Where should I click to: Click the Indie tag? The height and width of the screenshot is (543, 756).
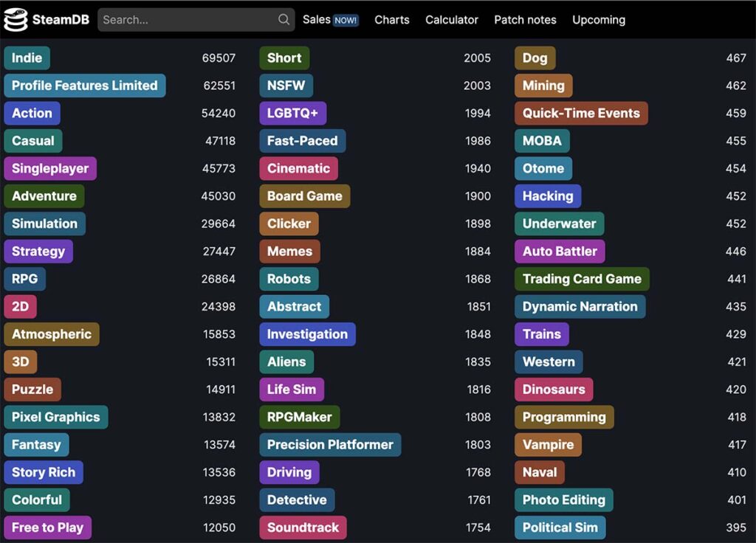[27, 58]
